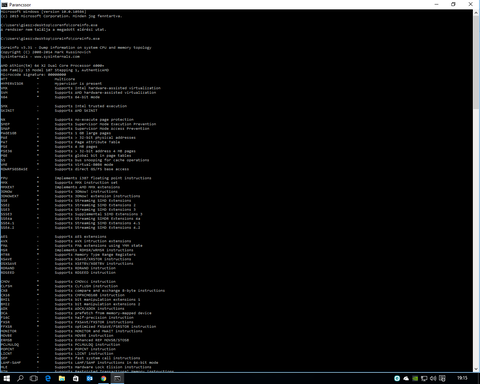Image resolution: width=480 pixels, height=384 pixels.
Task: Open the network status tray icon
Action: point(424,378)
